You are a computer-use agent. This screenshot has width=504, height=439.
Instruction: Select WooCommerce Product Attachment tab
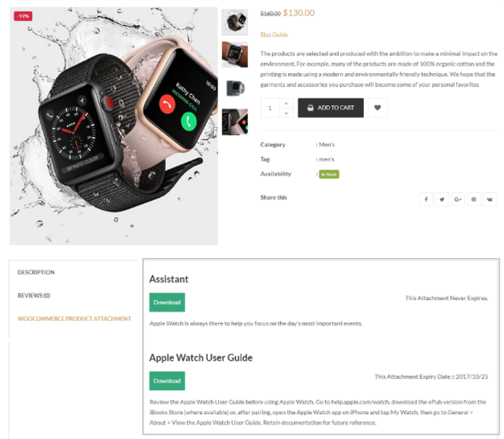(x=74, y=318)
